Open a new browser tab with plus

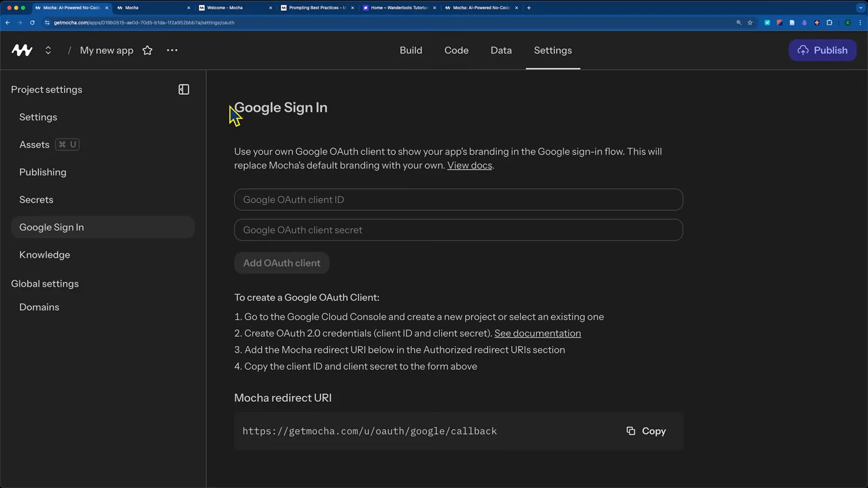click(529, 8)
